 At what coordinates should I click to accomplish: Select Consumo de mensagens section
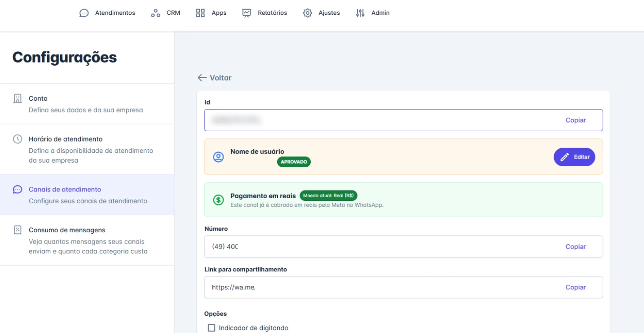pyautogui.click(x=87, y=240)
